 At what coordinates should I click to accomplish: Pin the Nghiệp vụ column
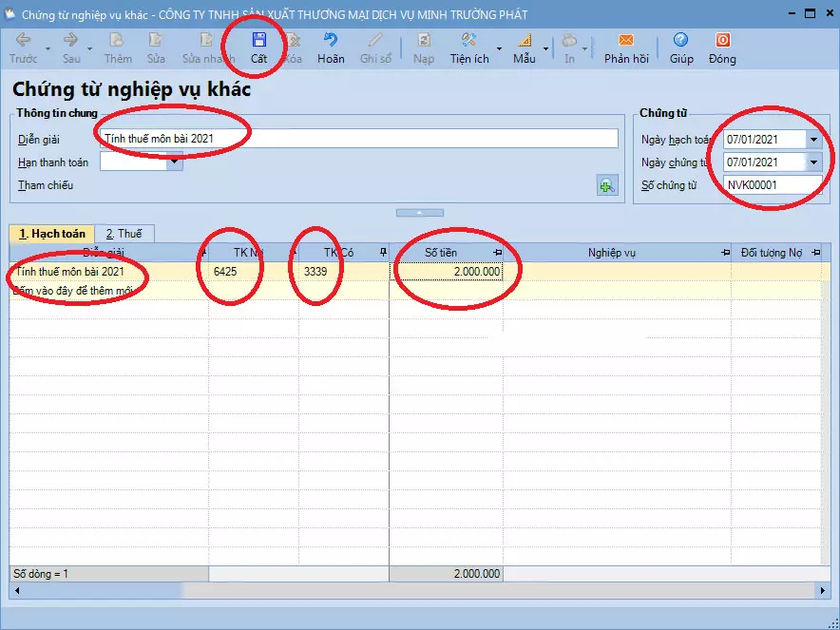coord(725,253)
